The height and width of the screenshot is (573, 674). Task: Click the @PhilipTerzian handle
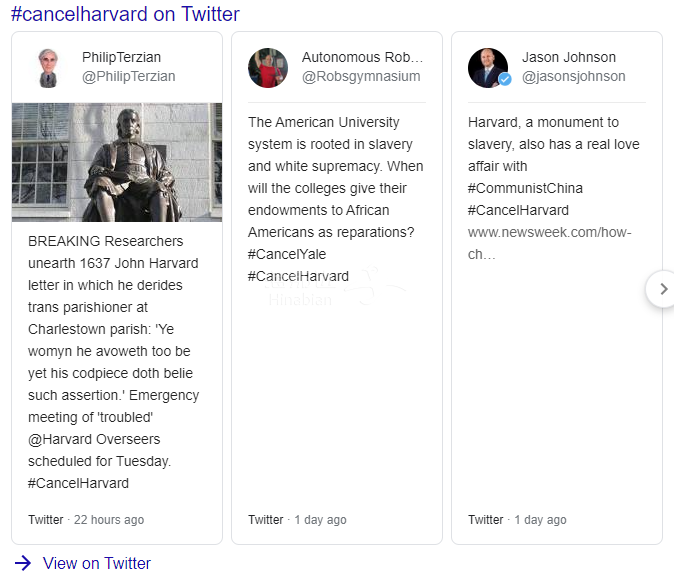tap(128, 77)
